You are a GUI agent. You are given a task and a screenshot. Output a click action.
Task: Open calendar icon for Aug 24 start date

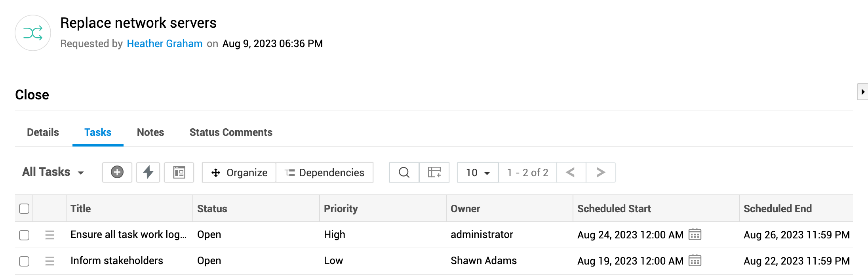coord(695,234)
